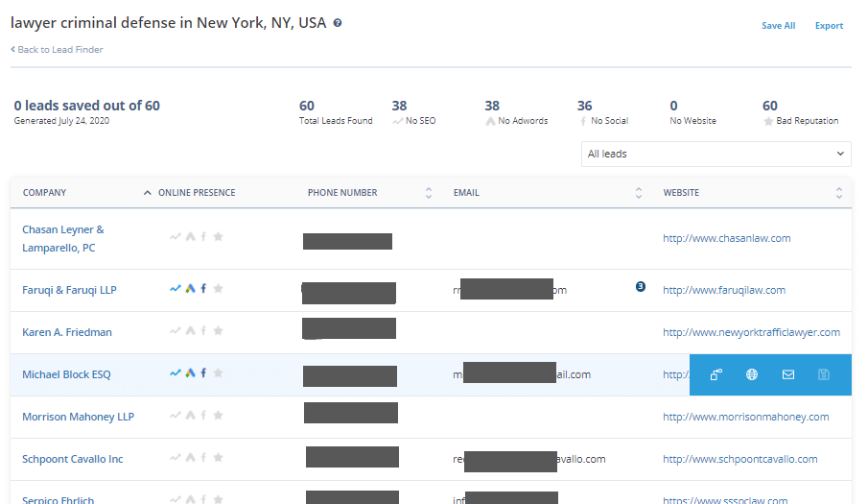This screenshot has height=504, width=868.
Task: Sort by the Phone Number column arrows
Action: [x=429, y=193]
